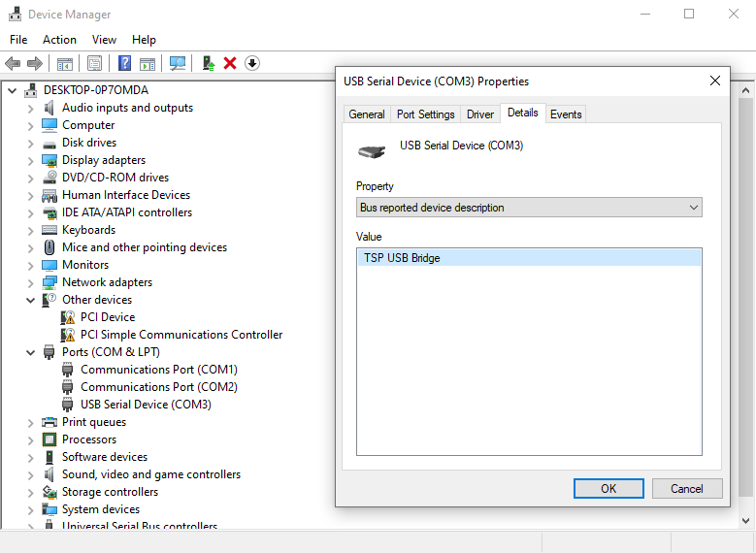Expand the System devices category
This screenshot has width=756, height=553.
coord(30,509)
